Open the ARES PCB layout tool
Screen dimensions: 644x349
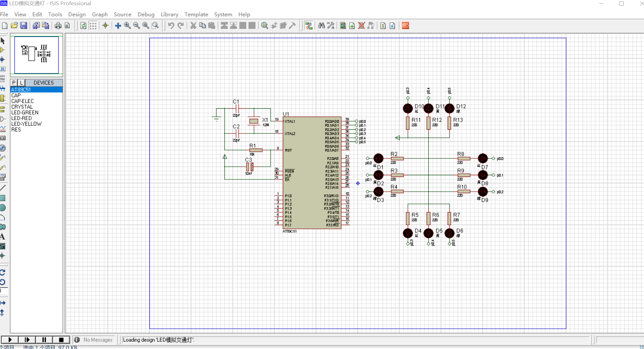(x=405, y=26)
